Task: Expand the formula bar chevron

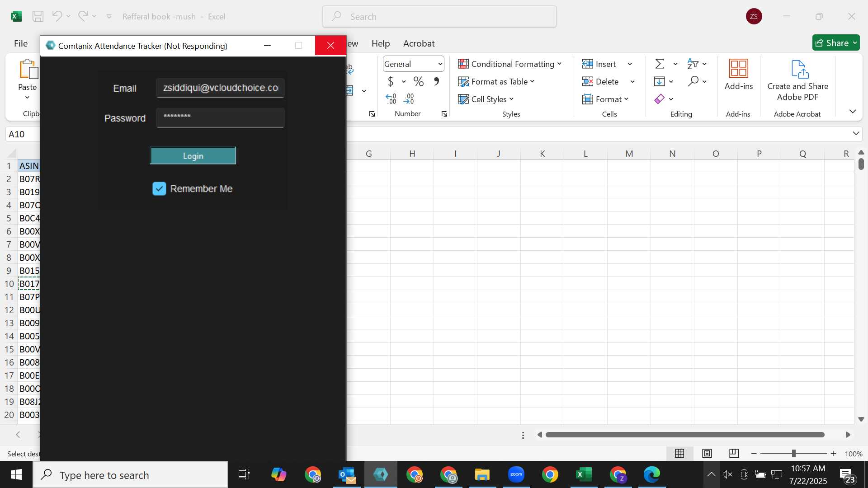Action: [856, 133]
